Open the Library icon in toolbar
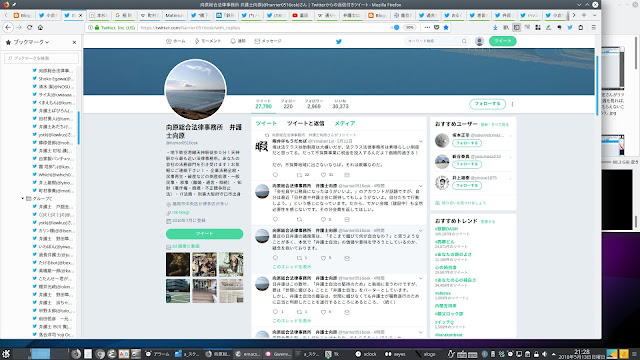The width and height of the screenshot is (640, 360). coord(506,27)
